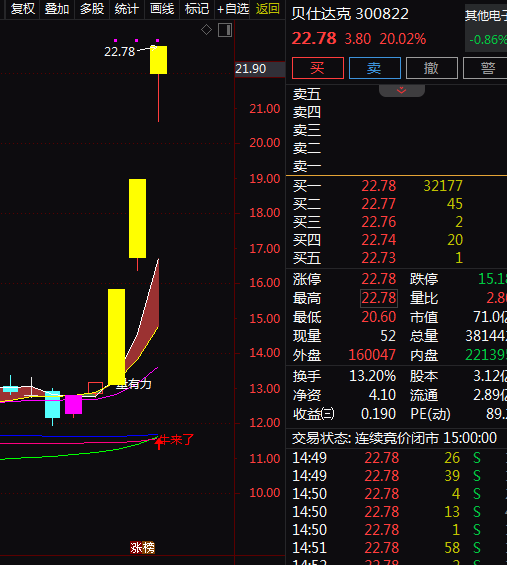This screenshot has height=565, width=507.
Task: Add stock via +自选 button
Action: pyautogui.click(x=233, y=9)
